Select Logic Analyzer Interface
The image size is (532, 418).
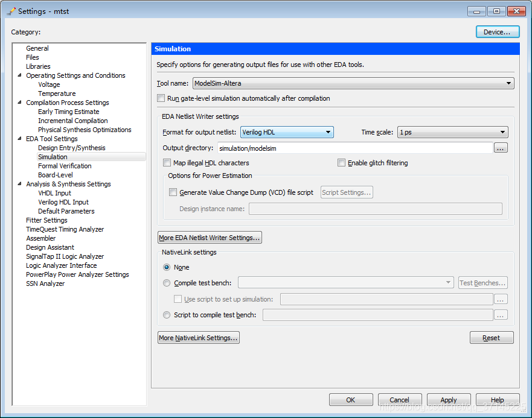tap(62, 265)
